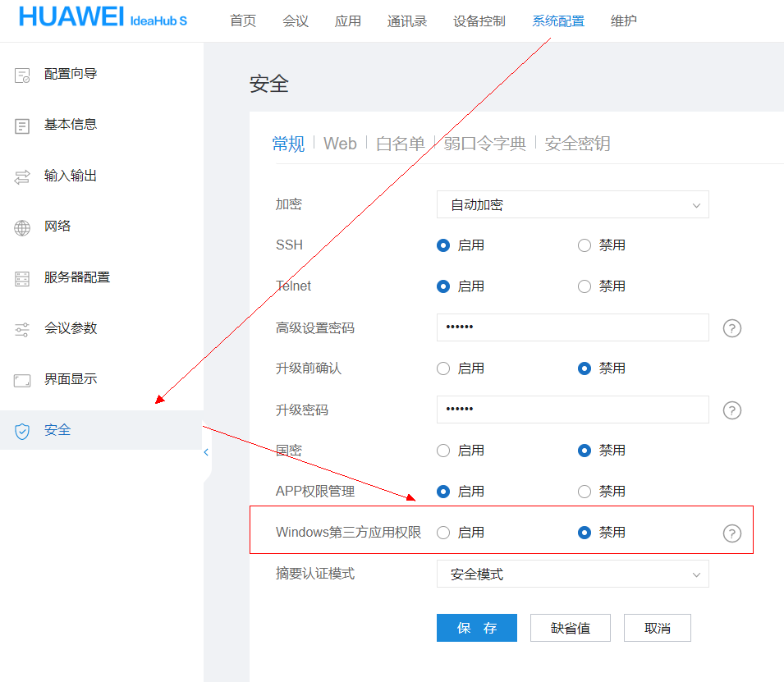Click the 基本信息 document icon
Image resolution: width=784 pixels, height=682 pixels.
pos(22,126)
